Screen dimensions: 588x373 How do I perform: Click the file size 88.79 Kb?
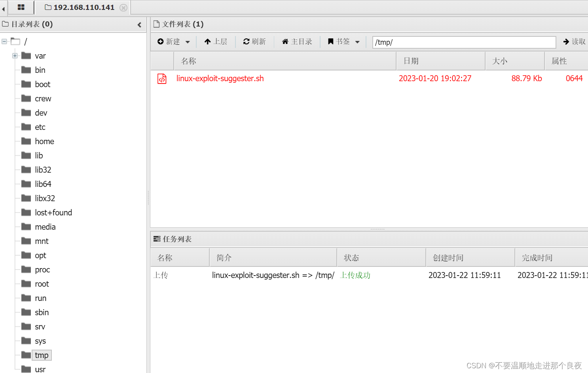pyautogui.click(x=527, y=78)
